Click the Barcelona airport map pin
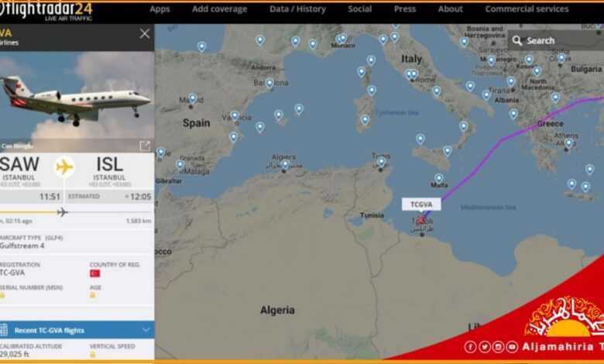The image size is (604, 364). [269, 84]
